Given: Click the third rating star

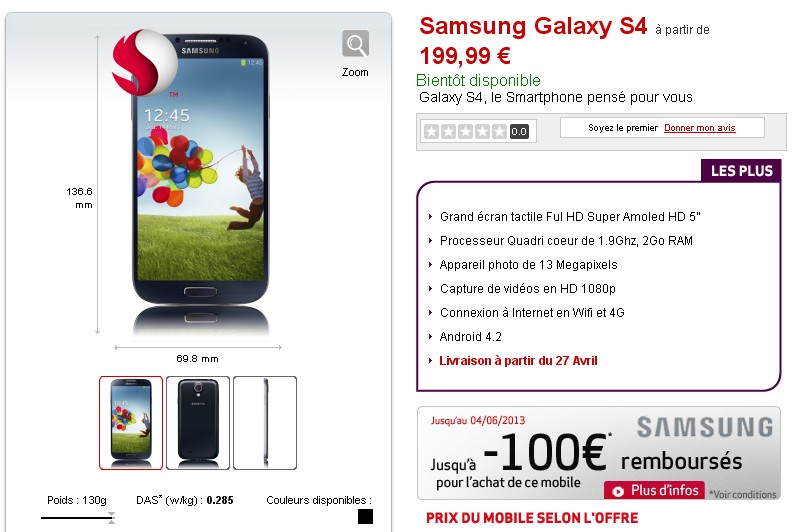Looking at the screenshot, I should click(x=465, y=131).
